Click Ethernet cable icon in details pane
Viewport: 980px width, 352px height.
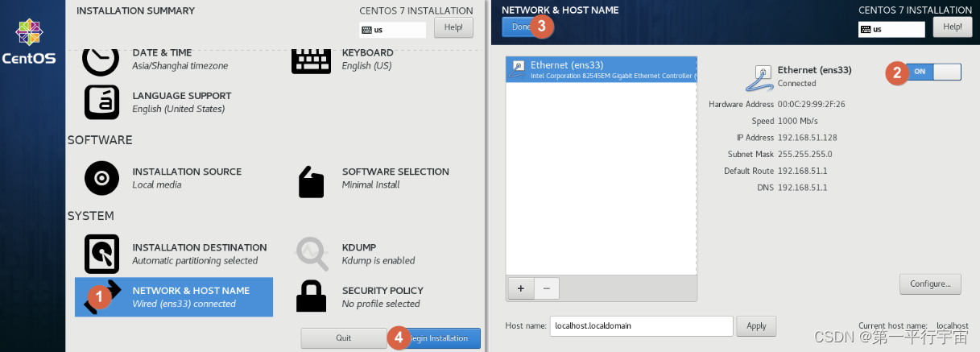[x=759, y=77]
